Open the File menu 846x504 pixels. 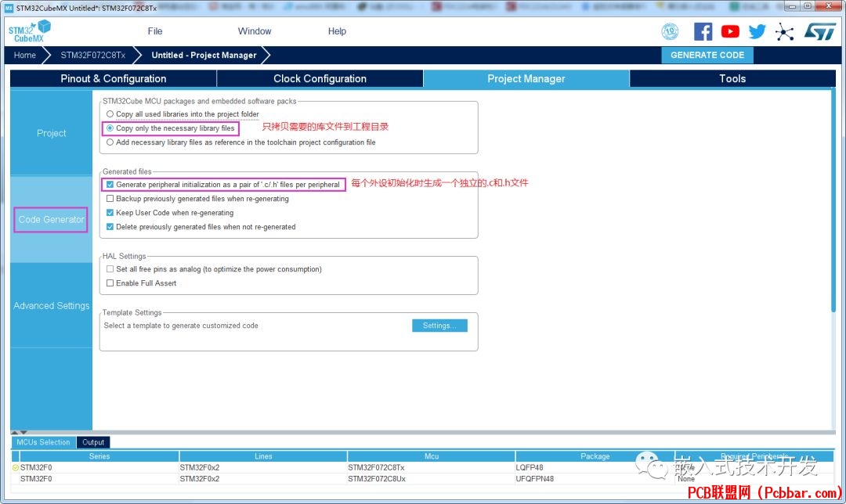click(155, 31)
